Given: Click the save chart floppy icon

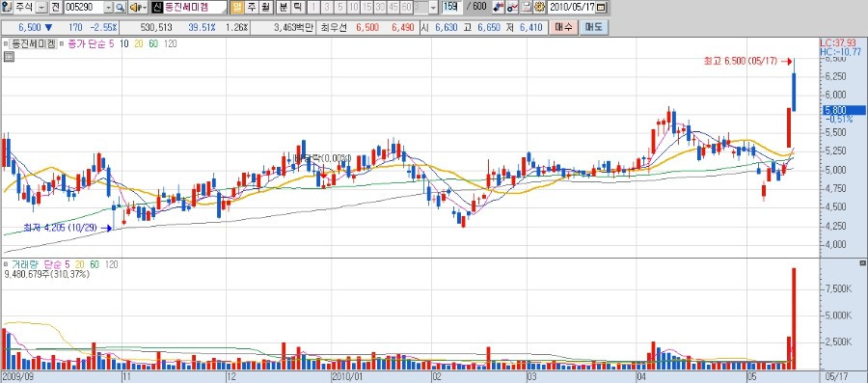Looking at the screenshot, I should (526, 8).
